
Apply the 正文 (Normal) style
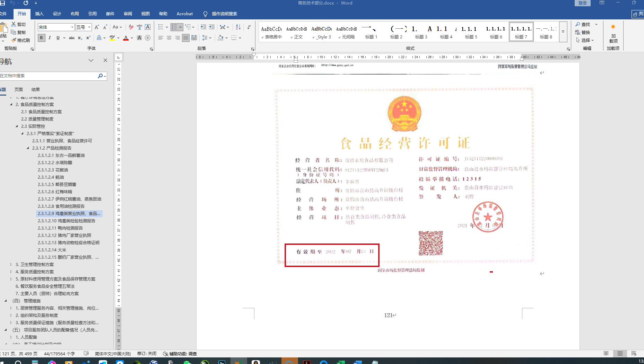pos(296,32)
